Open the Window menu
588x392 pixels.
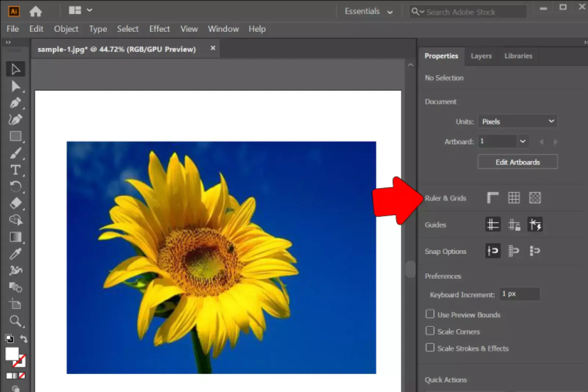223,29
